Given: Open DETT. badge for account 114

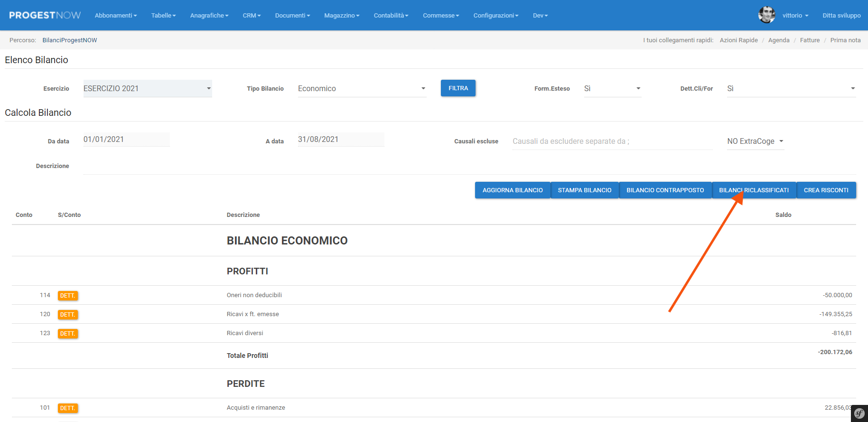Looking at the screenshot, I should (x=67, y=296).
